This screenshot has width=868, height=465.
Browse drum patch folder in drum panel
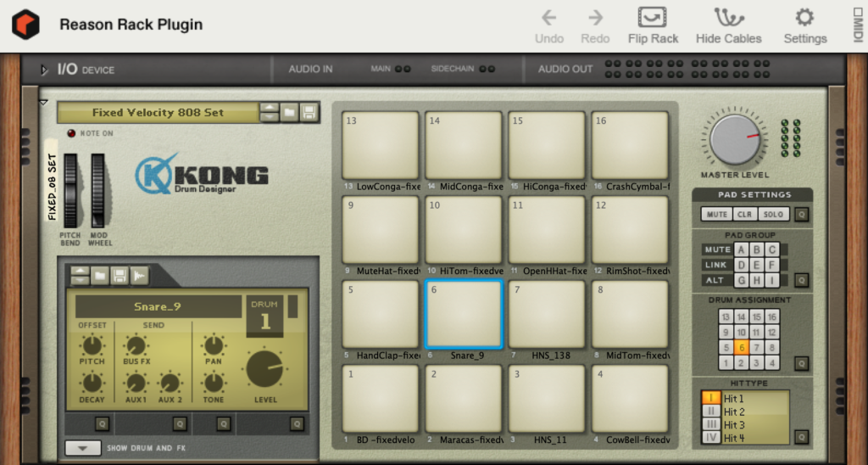click(100, 276)
